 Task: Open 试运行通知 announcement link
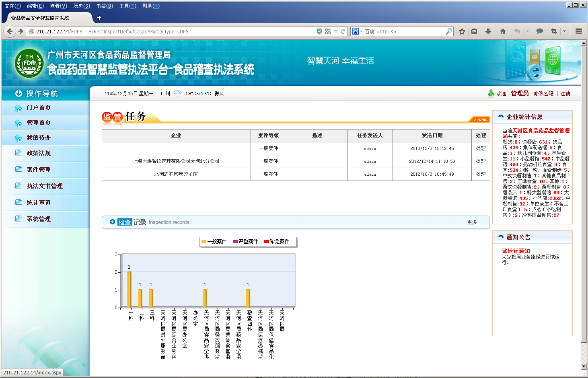tap(516, 251)
